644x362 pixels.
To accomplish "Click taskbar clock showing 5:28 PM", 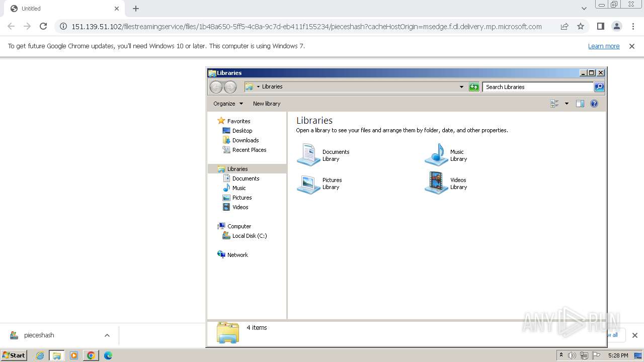I will [x=618, y=355].
